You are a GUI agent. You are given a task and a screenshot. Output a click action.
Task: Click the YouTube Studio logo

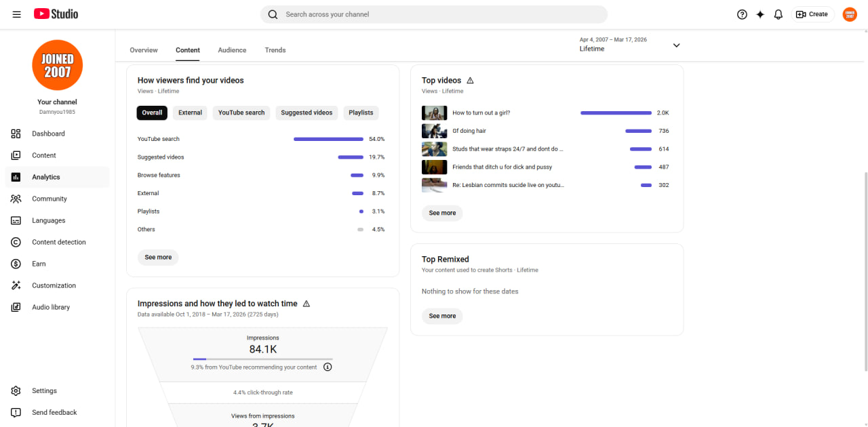point(56,14)
